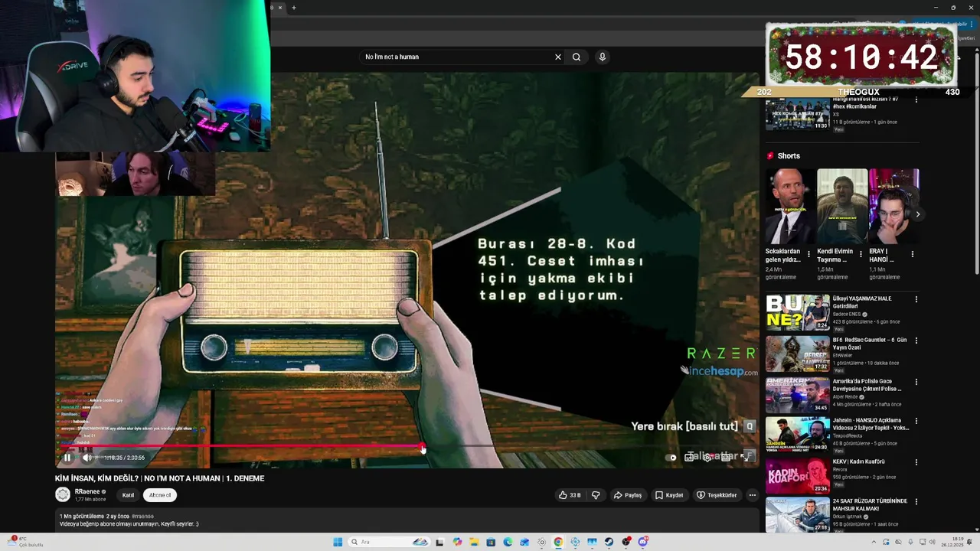Click the Shorts section heading icon

770,156
